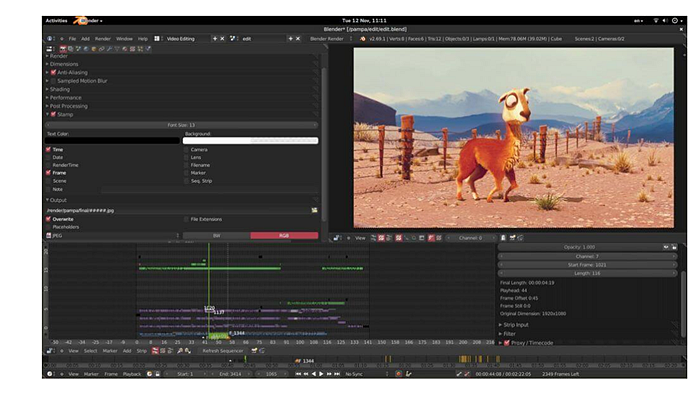Toggle the Overwrite checkbox
The image size is (700, 397).
(x=48, y=219)
